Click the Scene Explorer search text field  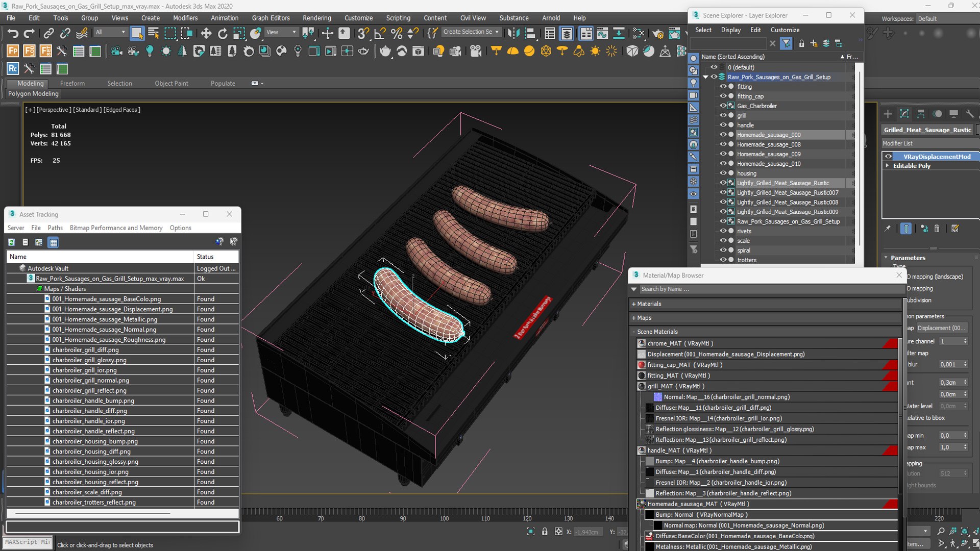pyautogui.click(x=728, y=43)
